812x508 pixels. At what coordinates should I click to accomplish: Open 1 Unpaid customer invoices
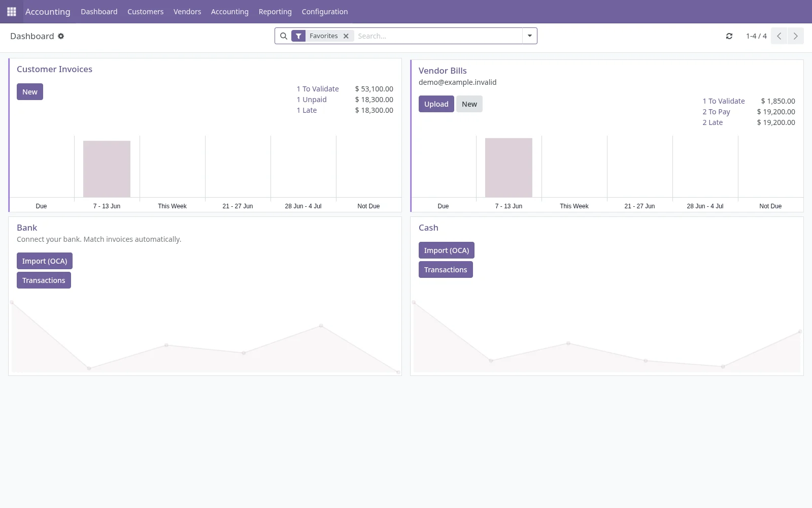click(312, 100)
